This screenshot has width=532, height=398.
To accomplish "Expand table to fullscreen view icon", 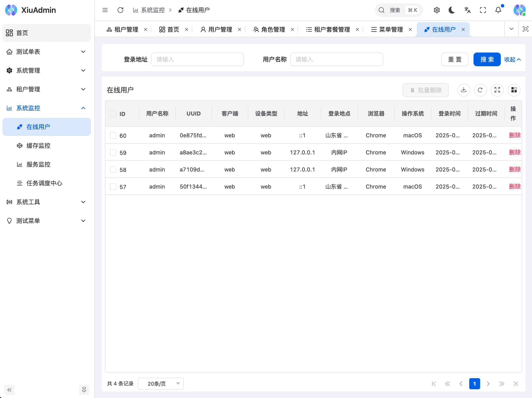I will coord(497,90).
